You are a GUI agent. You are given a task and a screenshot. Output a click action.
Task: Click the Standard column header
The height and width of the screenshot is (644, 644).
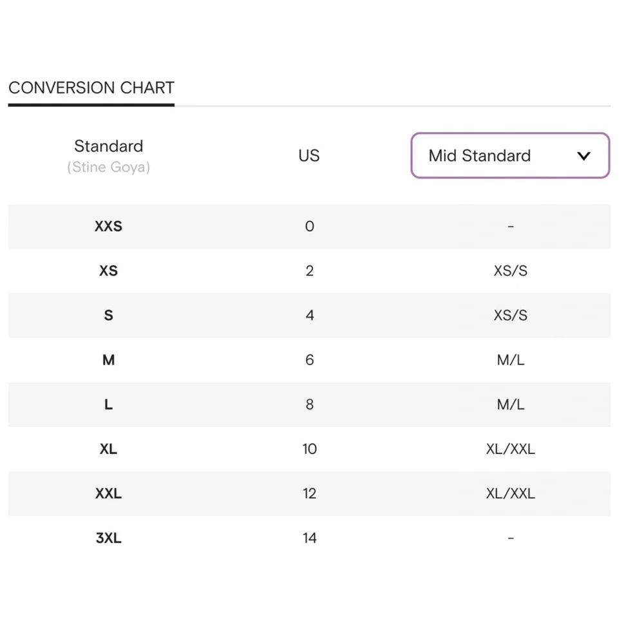108,146
